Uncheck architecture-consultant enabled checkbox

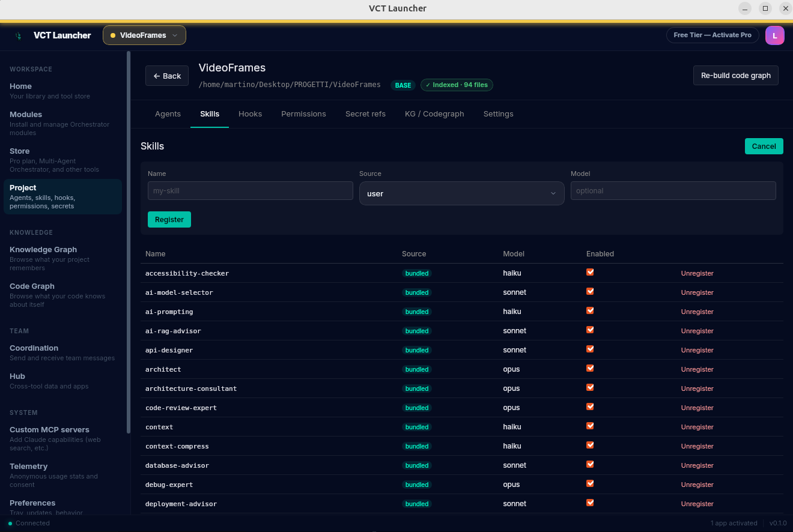click(x=590, y=387)
